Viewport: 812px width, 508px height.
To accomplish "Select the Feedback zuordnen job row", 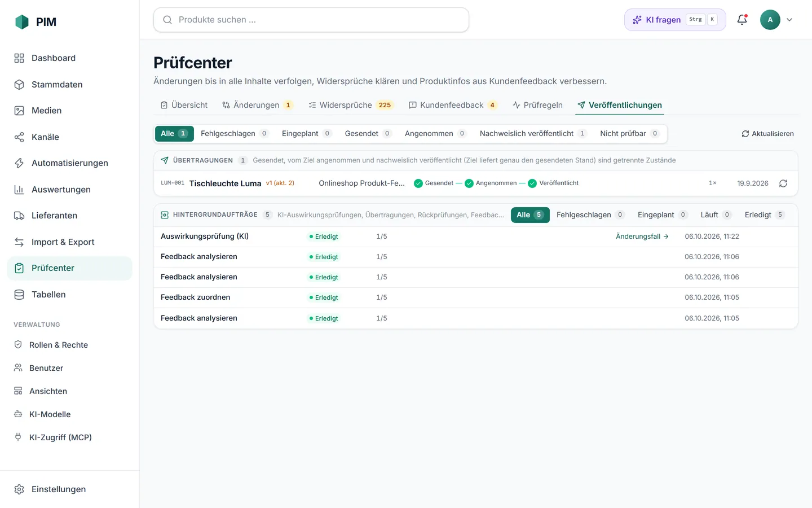I will click(476, 297).
